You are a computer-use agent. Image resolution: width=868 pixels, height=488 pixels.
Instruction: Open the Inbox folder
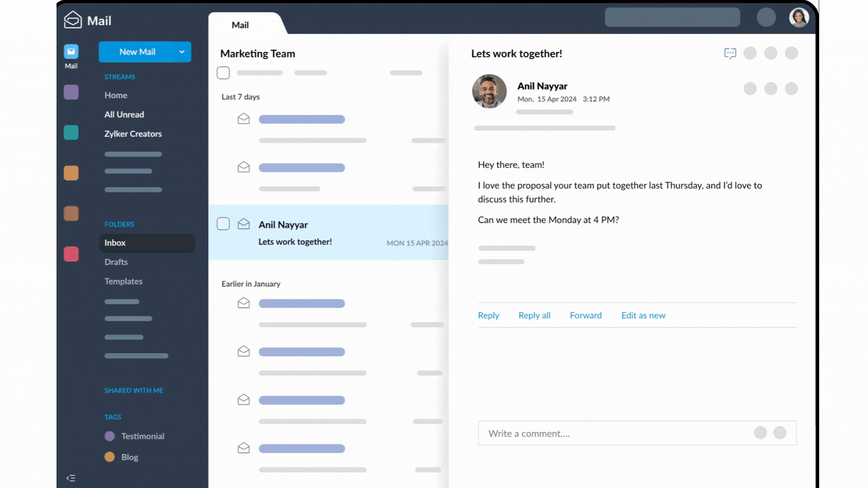click(x=115, y=243)
